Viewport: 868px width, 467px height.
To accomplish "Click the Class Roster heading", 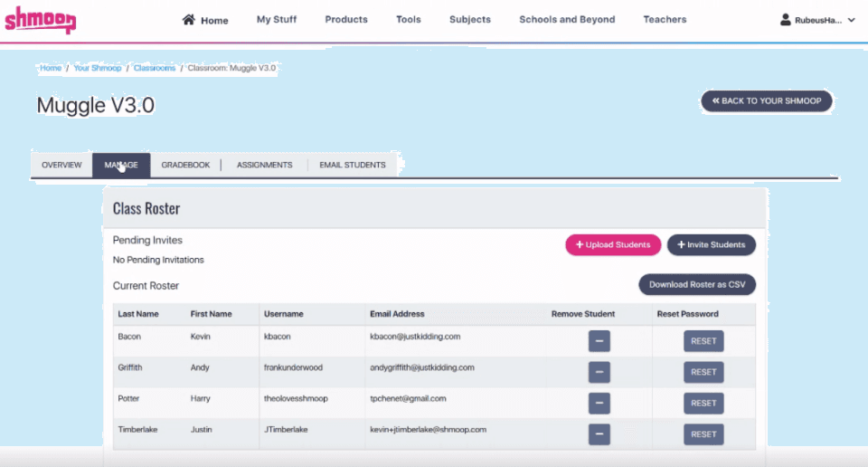I will (x=146, y=208).
